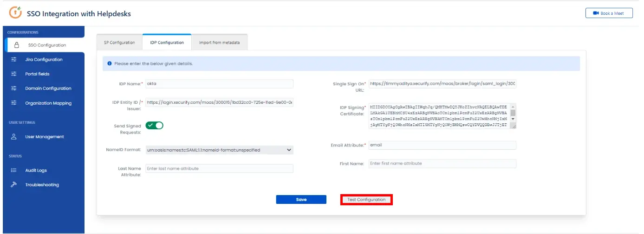Click the Last Name Attribute field

click(x=219, y=168)
